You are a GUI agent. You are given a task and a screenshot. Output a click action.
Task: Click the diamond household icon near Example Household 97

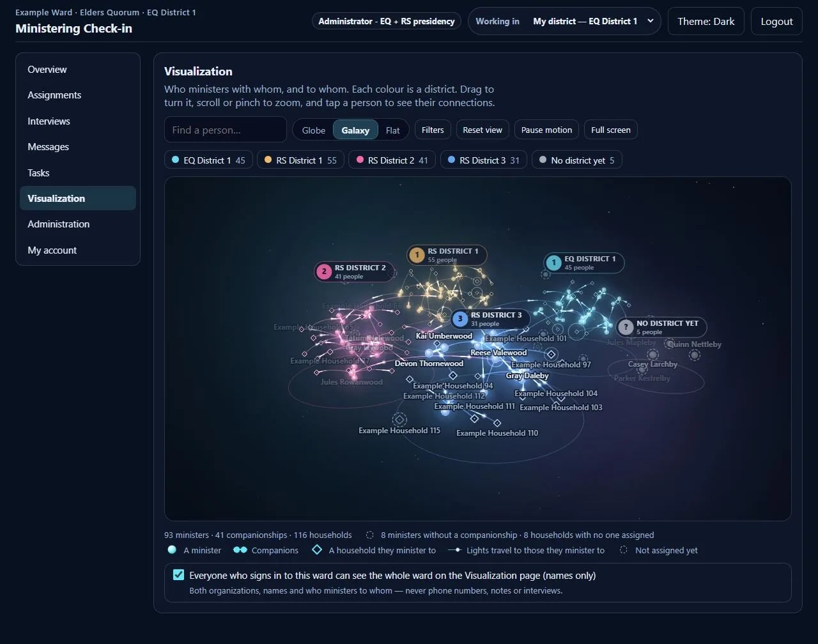click(551, 354)
